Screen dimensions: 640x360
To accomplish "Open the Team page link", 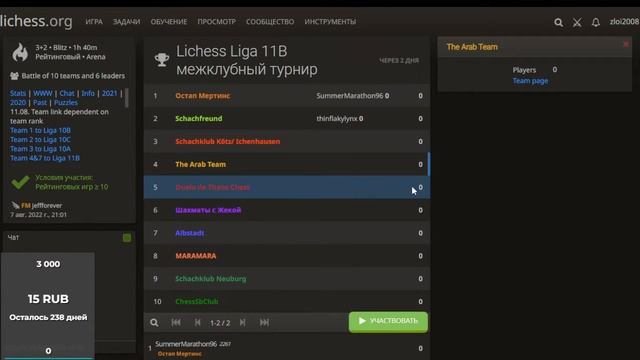I will 530,81.
